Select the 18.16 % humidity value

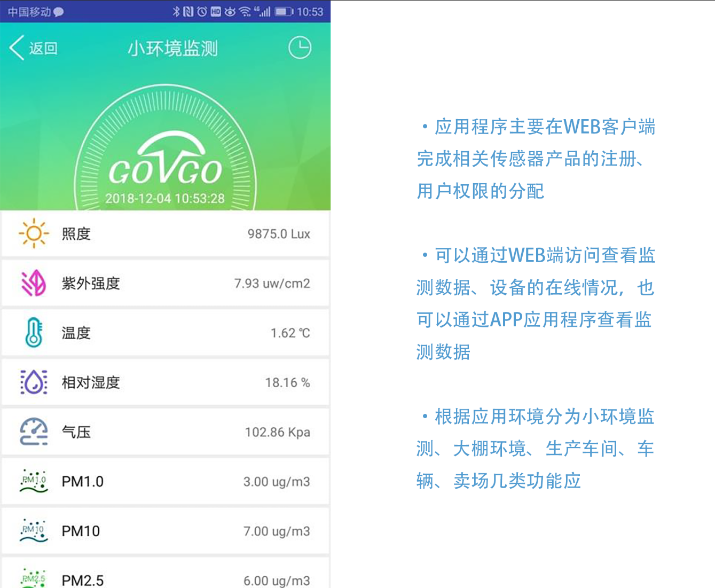pos(288,382)
